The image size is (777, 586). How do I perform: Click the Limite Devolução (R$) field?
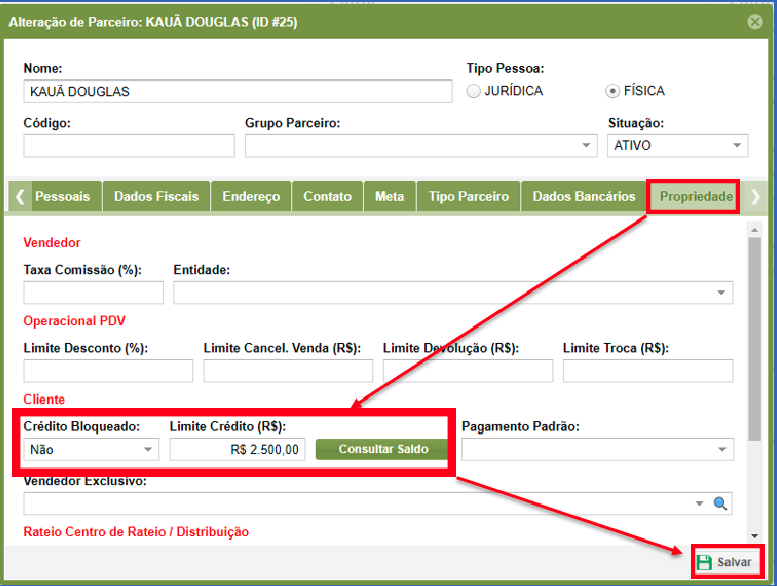click(x=468, y=371)
